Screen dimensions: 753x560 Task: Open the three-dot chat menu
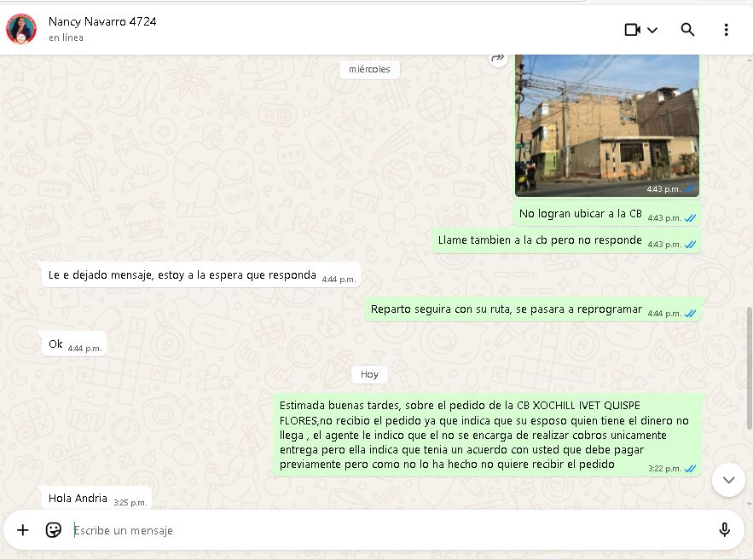(726, 30)
